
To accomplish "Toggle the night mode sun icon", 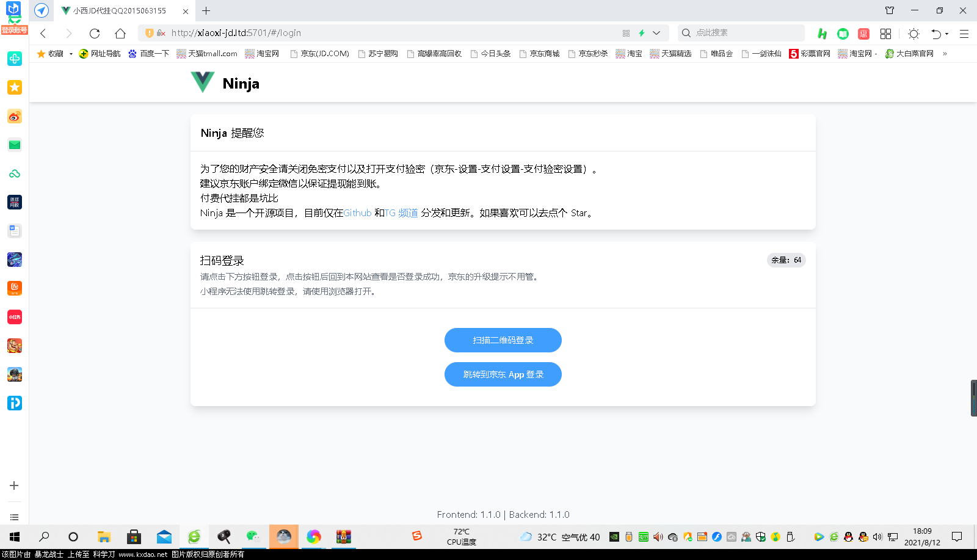I will [x=913, y=34].
